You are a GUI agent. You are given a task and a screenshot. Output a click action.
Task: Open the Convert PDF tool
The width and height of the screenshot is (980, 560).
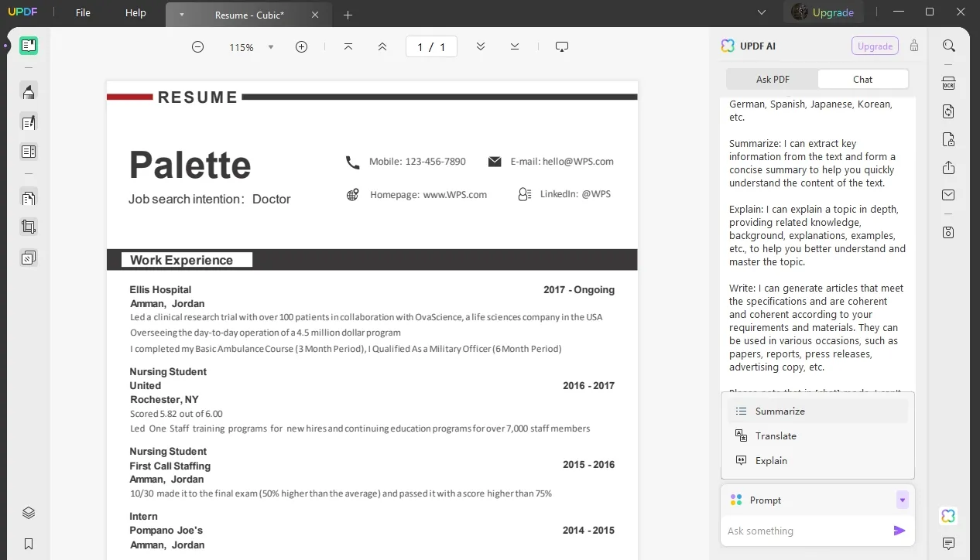point(948,111)
